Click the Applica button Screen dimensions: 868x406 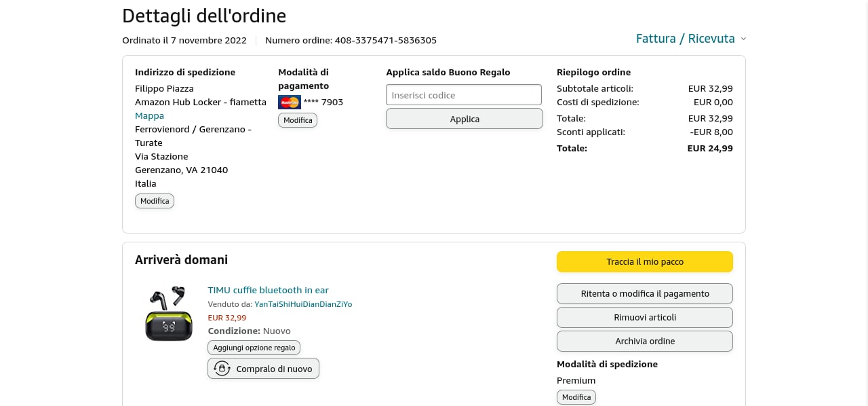coord(465,119)
